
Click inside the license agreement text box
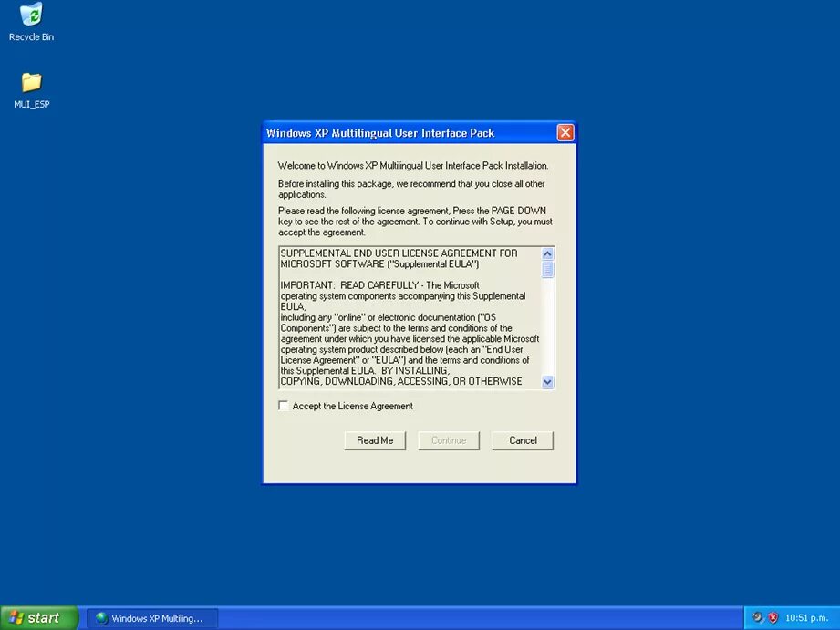coord(410,317)
